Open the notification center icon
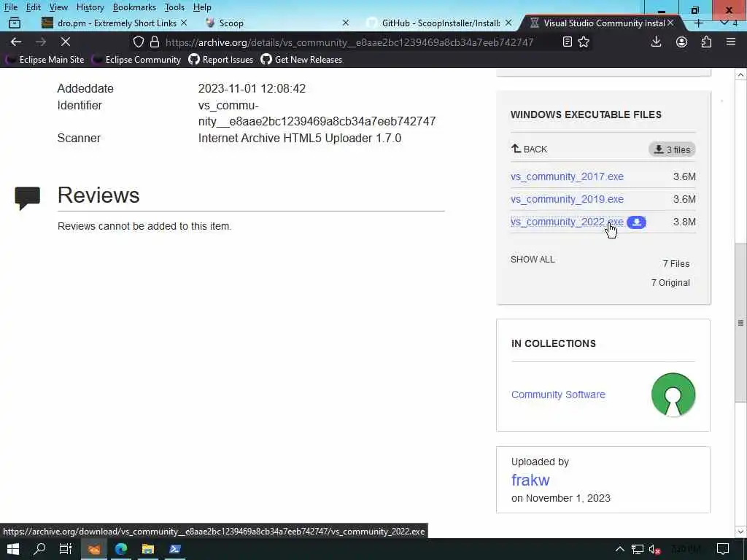The image size is (747, 560). pos(723,549)
